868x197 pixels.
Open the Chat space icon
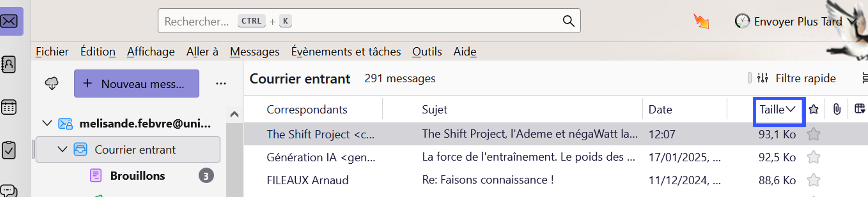[9, 191]
